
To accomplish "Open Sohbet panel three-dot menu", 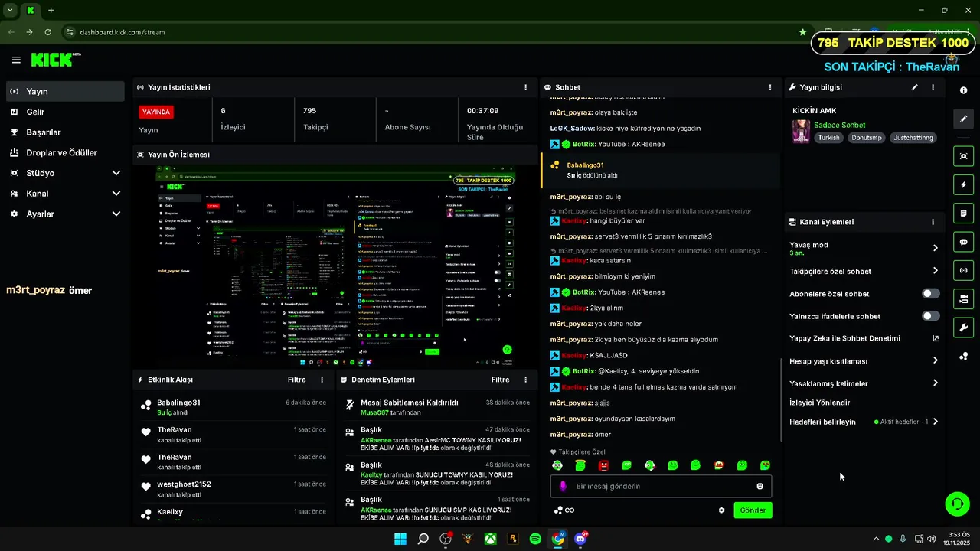I will pyautogui.click(x=770, y=87).
